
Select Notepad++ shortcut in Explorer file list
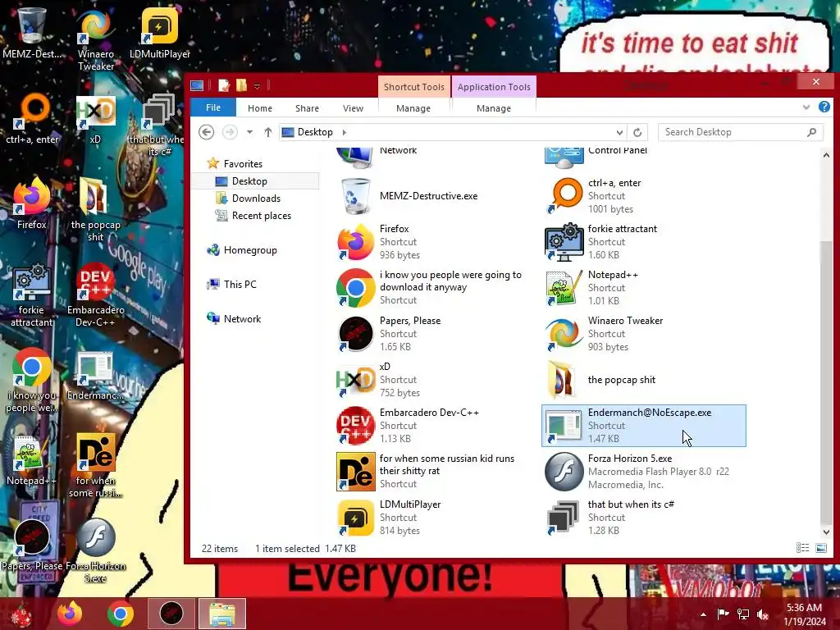643,288
